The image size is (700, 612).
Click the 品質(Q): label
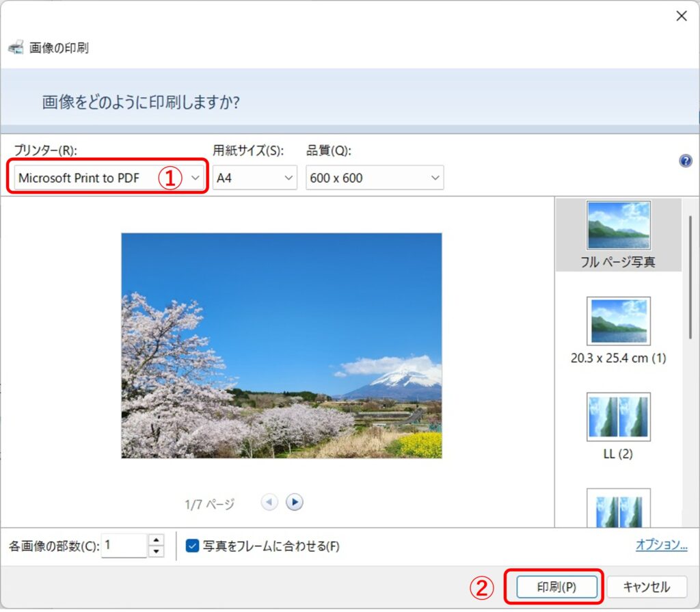click(x=329, y=150)
